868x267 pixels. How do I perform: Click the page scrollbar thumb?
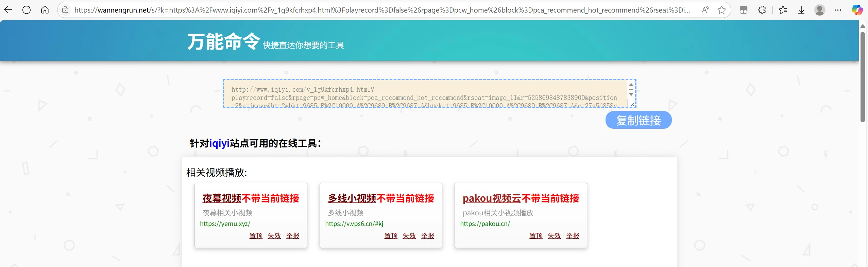click(863, 77)
